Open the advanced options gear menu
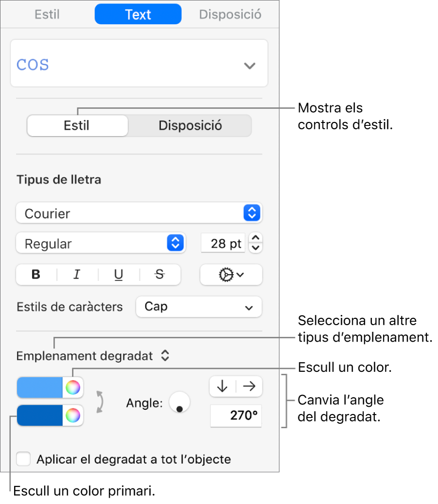 tap(231, 275)
